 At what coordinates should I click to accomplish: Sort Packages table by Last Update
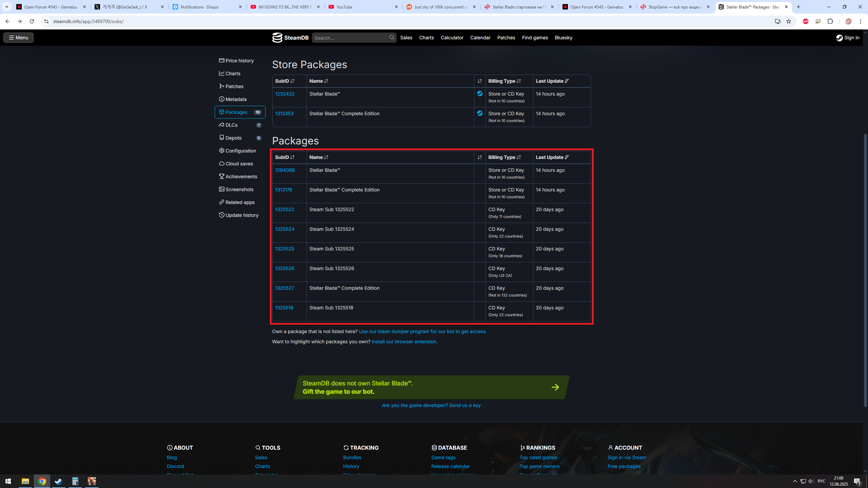point(562,157)
